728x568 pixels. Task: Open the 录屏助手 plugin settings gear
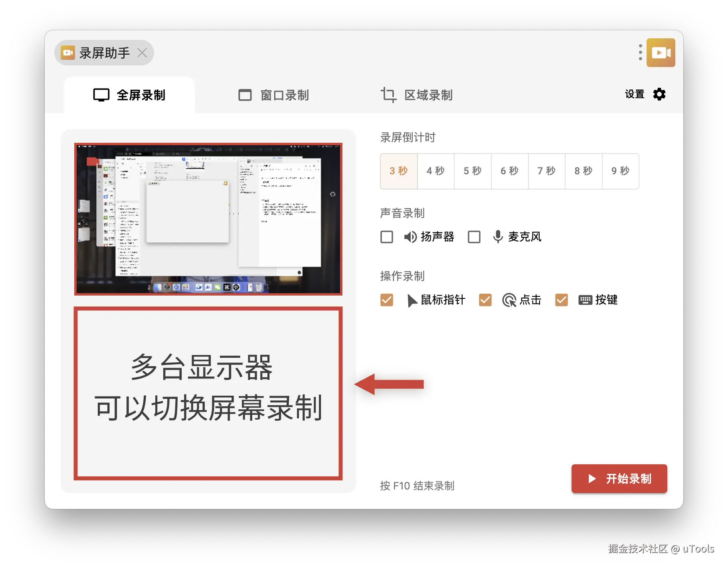659,94
